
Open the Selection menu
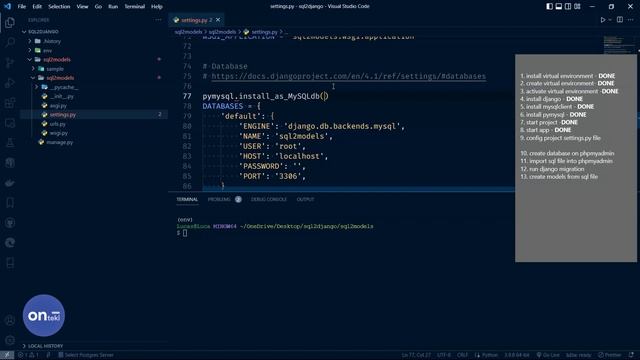(x=59, y=7)
